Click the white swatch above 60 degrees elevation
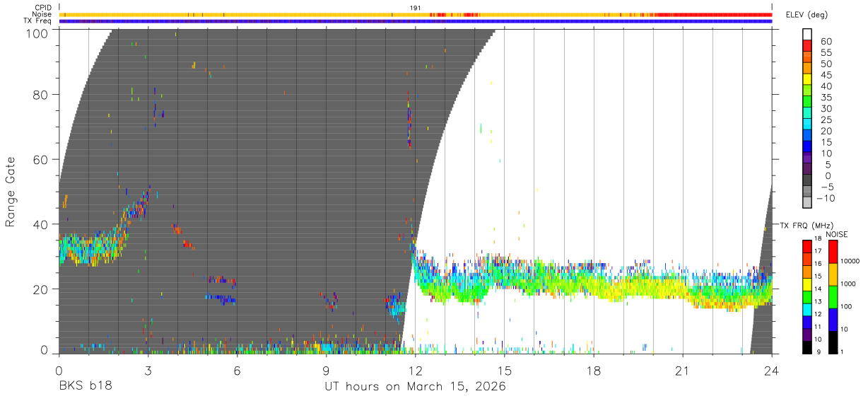This screenshot has width=868, height=401. point(807,35)
